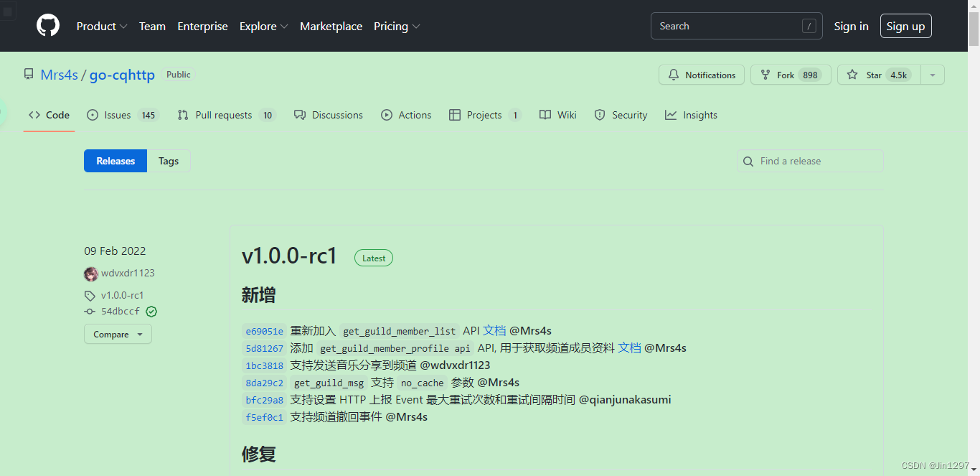Open the Star list dropdown arrow
980x476 pixels.
pos(933,75)
